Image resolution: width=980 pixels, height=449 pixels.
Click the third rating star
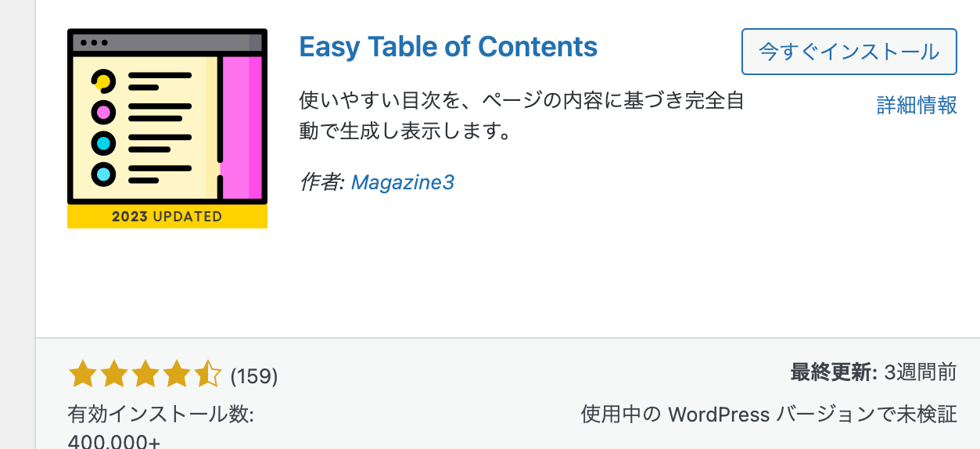coord(145,375)
